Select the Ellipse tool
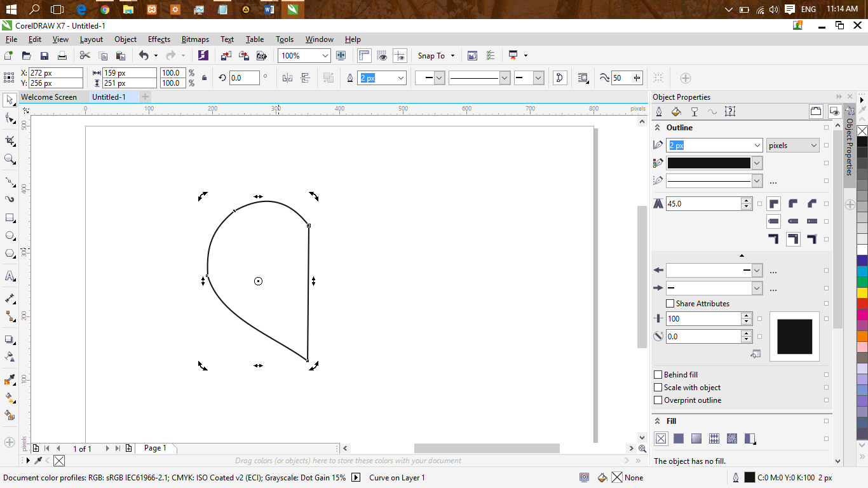The width and height of the screenshot is (868, 488). point(10,236)
